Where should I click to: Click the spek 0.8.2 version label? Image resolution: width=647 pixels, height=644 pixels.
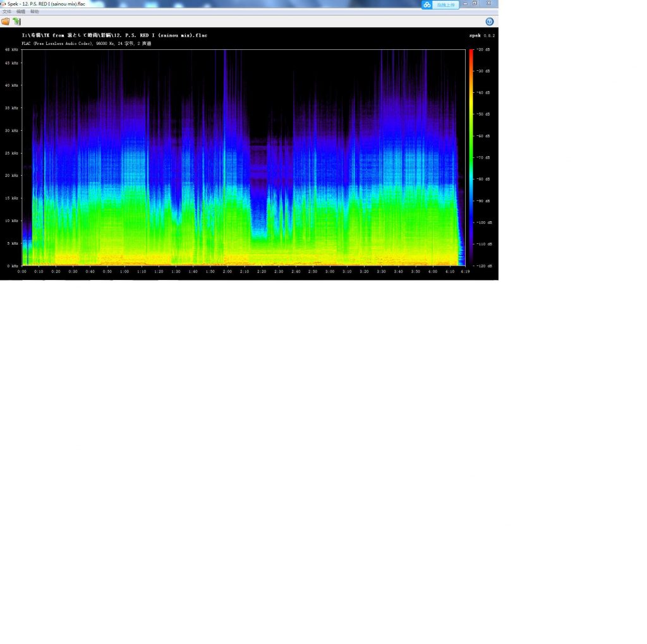[482, 35]
